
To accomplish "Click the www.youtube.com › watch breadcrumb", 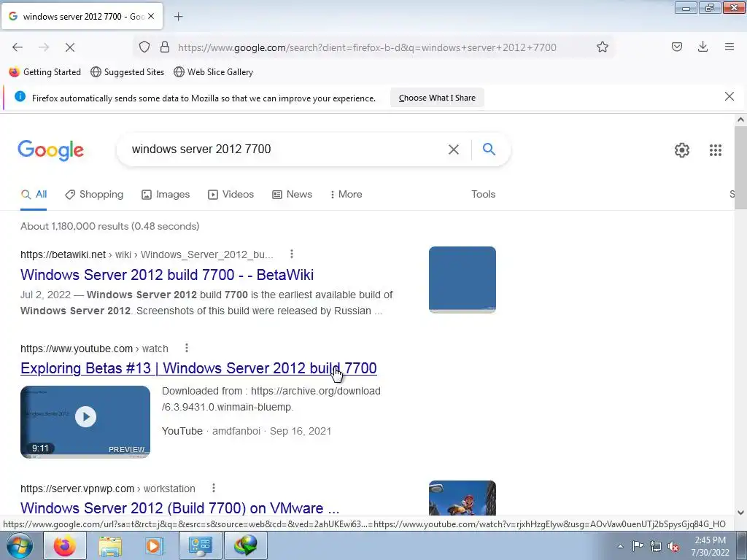I will click(x=94, y=349).
